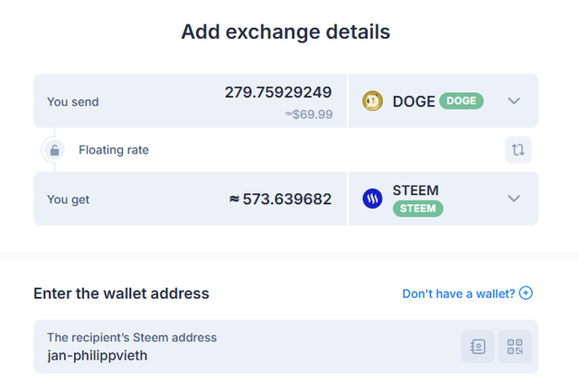Click the Dogecoin coin logo
The width and height of the screenshot is (578, 392).
coord(373,101)
